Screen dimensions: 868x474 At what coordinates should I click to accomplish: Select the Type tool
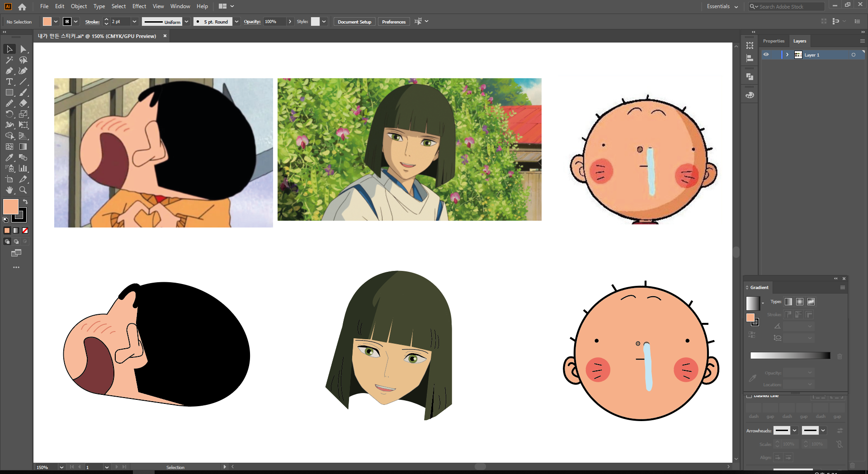(x=9, y=81)
